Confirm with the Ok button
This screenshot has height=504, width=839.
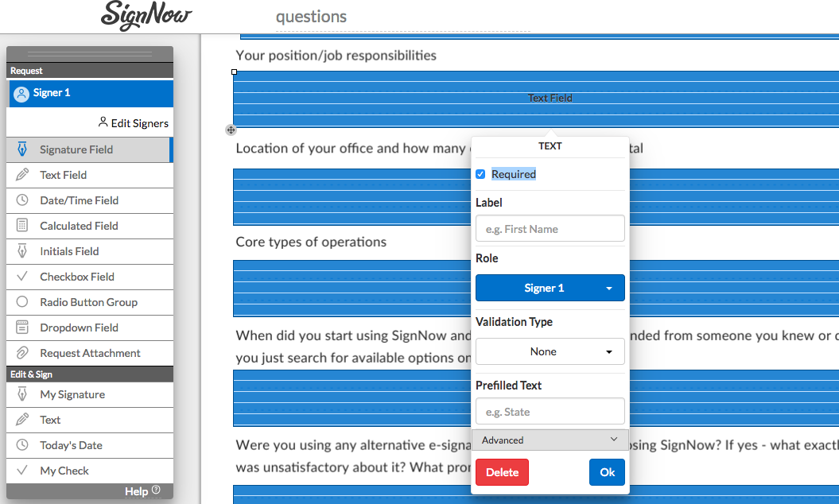pyautogui.click(x=607, y=472)
